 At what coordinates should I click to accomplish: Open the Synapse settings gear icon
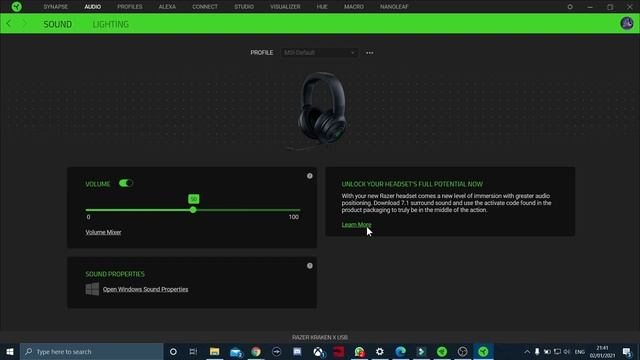[x=570, y=7]
